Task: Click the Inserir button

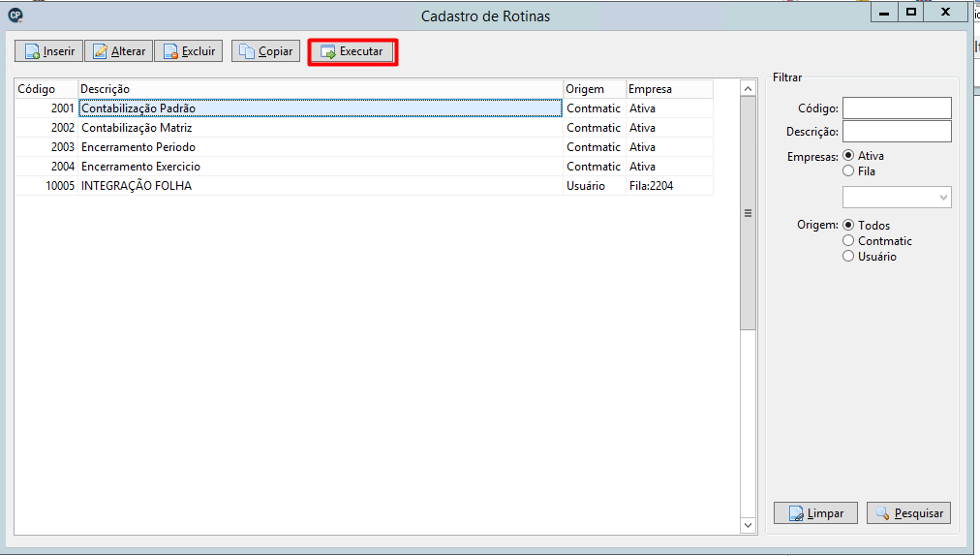Action: point(48,51)
